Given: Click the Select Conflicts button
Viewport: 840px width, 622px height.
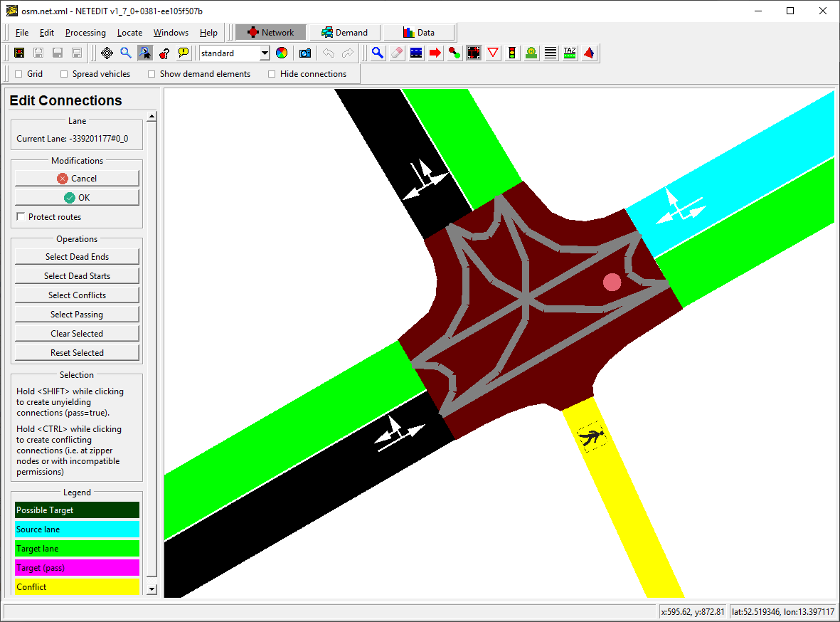Looking at the screenshot, I should (77, 295).
